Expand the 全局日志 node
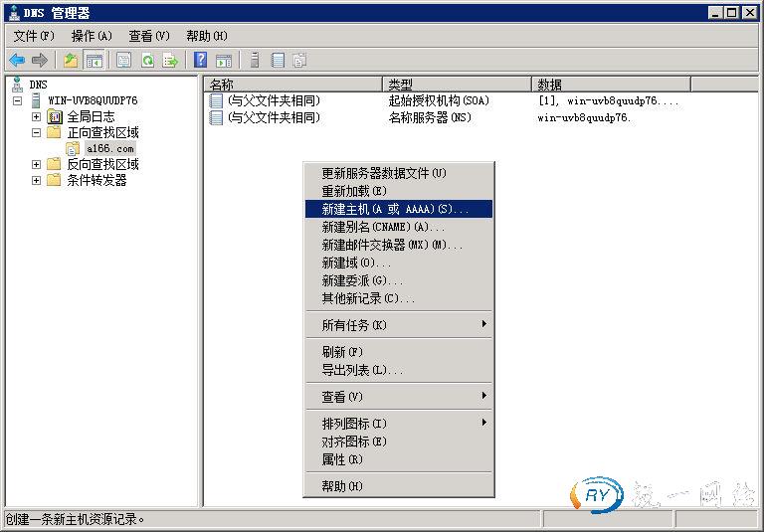The height and width of the screenshot is (532, 764). coord(36,117)
